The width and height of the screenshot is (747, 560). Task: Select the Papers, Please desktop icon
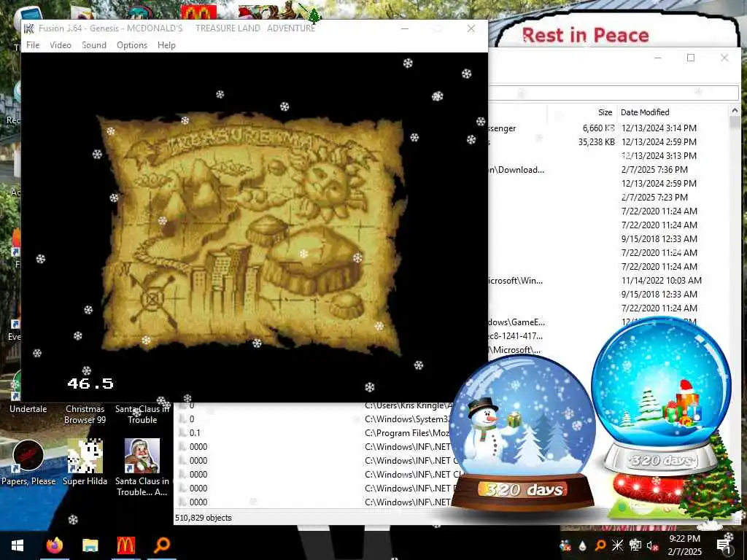pos(28,463)
